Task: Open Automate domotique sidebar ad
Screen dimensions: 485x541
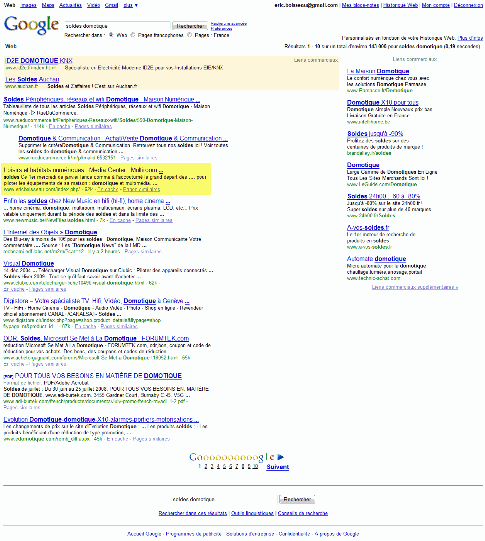Action: pyautogui.click(x=376, y=259)
